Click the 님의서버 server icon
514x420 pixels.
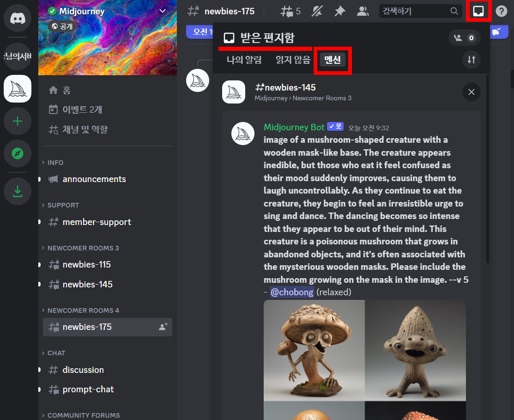18,56
